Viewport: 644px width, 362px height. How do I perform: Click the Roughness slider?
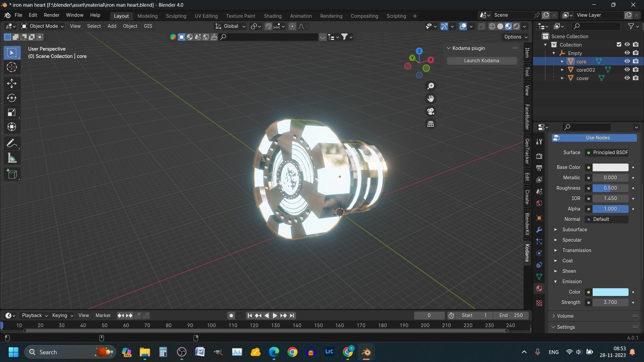pyautogui.click(x=610, y=188)
